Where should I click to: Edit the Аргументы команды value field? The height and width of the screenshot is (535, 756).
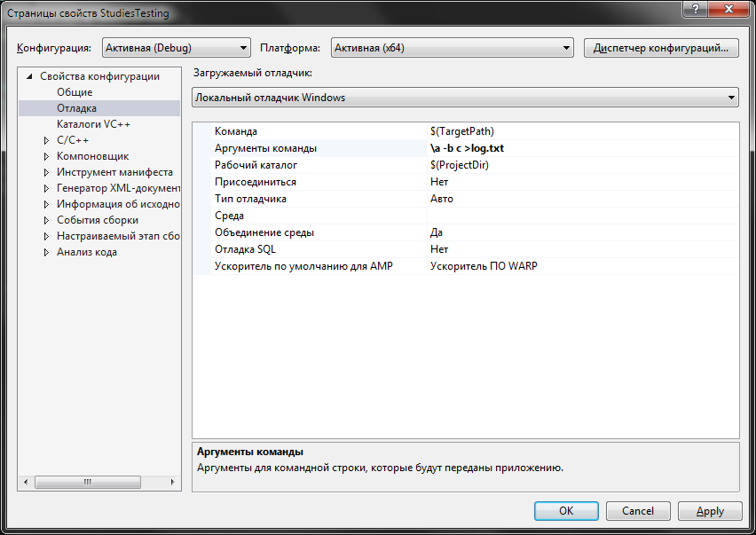point(581,148)
